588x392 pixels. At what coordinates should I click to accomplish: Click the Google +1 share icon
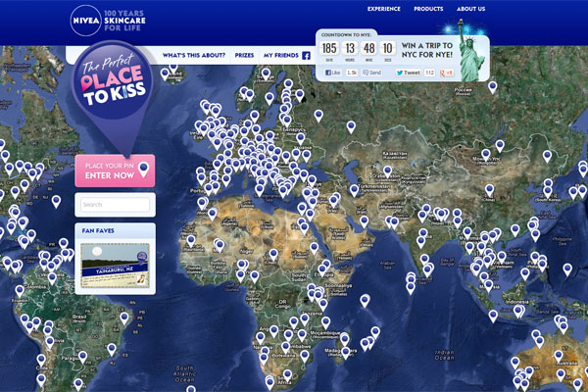point(446,73)
